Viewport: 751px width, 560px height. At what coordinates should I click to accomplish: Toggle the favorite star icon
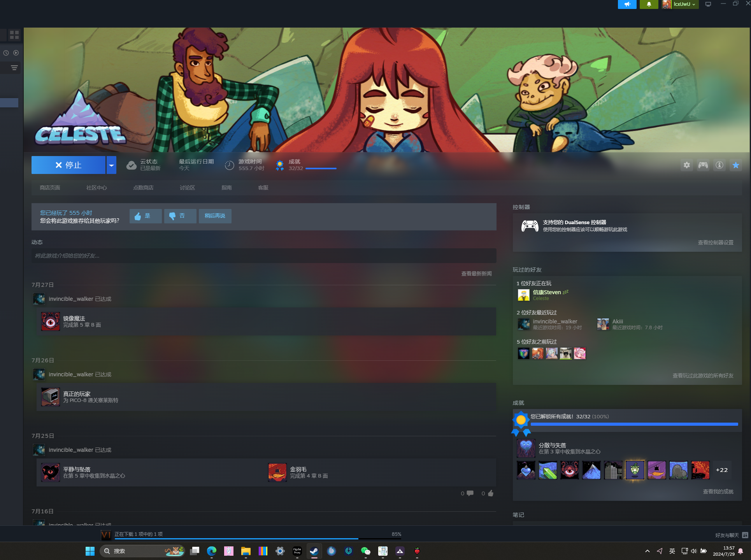[x=736, y=165]
